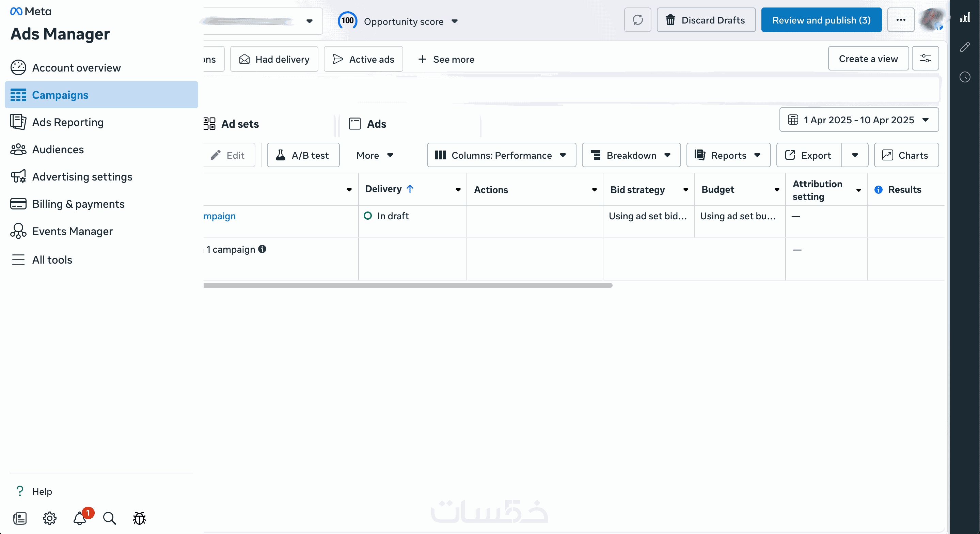Expand Columns: Performance dropdown
Viewport: 980px width, 534px height.
tap(501, 155)
